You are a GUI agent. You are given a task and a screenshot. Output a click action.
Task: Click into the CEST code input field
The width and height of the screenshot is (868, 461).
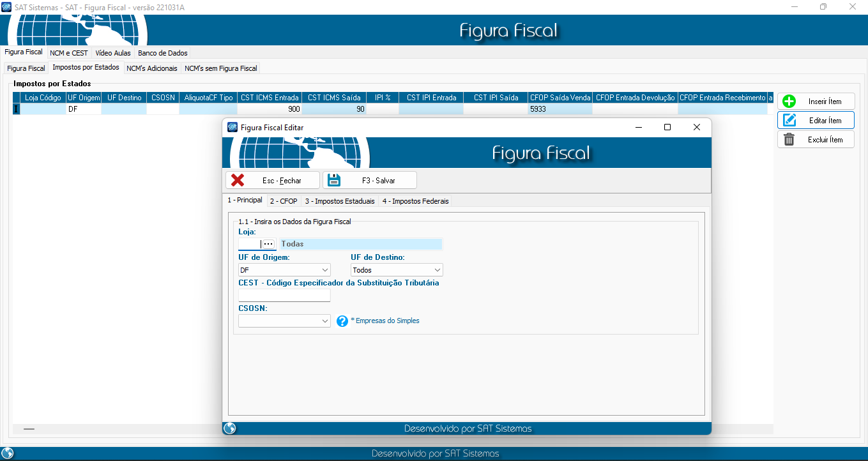284,295
